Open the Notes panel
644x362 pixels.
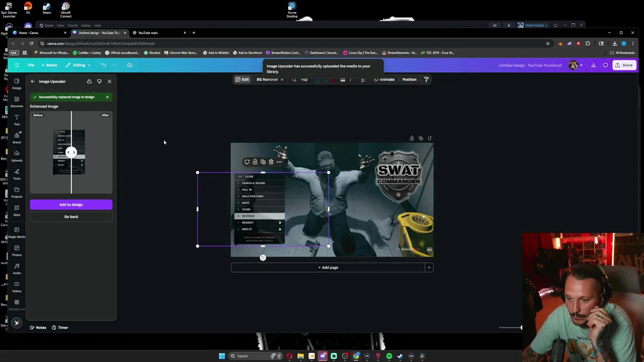38,327
